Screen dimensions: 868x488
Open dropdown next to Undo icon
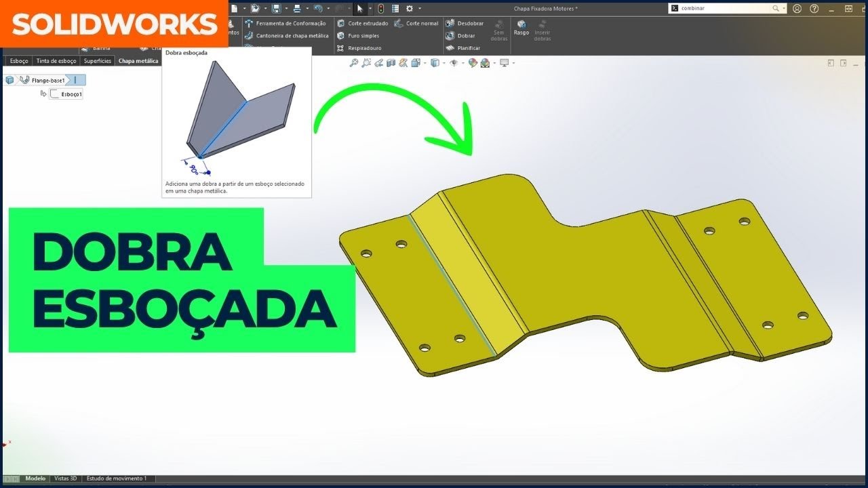click(x=328, y=8)
